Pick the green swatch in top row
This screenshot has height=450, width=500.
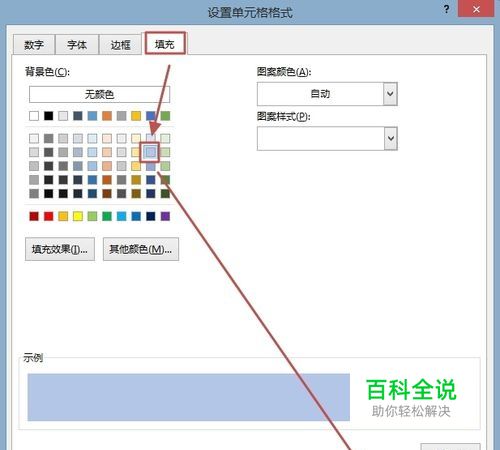tap(165, 116)
